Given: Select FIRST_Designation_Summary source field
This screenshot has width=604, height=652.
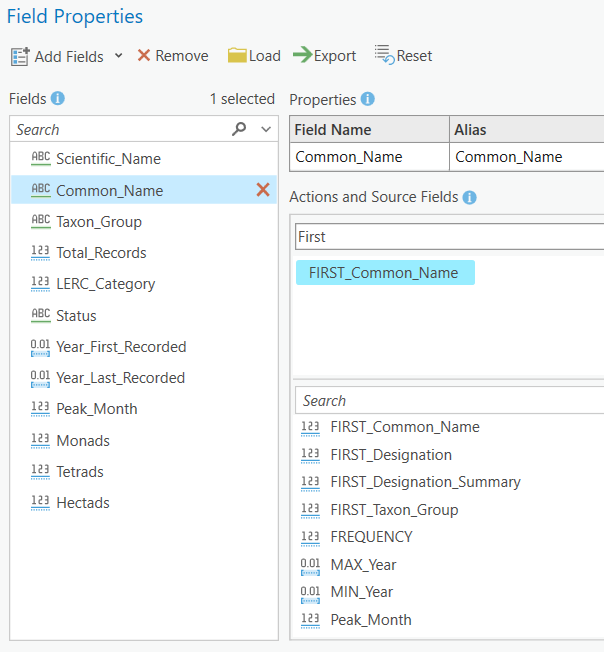Looking at the screenshot, I should tap(425, 482).
